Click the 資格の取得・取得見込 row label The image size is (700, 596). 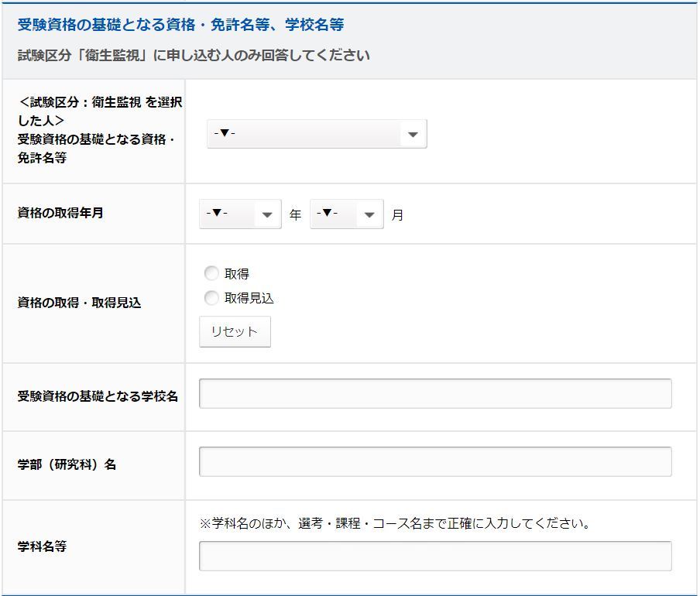coord(79,303)
